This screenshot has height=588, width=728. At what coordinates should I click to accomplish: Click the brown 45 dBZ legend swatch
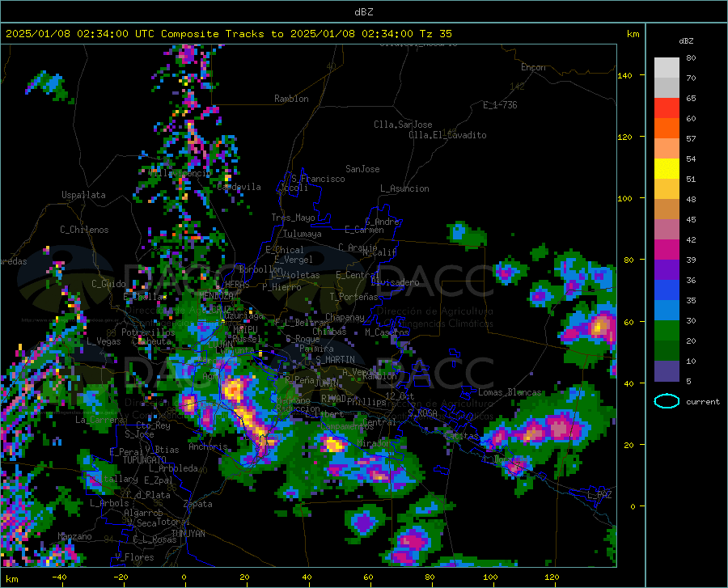667,209
